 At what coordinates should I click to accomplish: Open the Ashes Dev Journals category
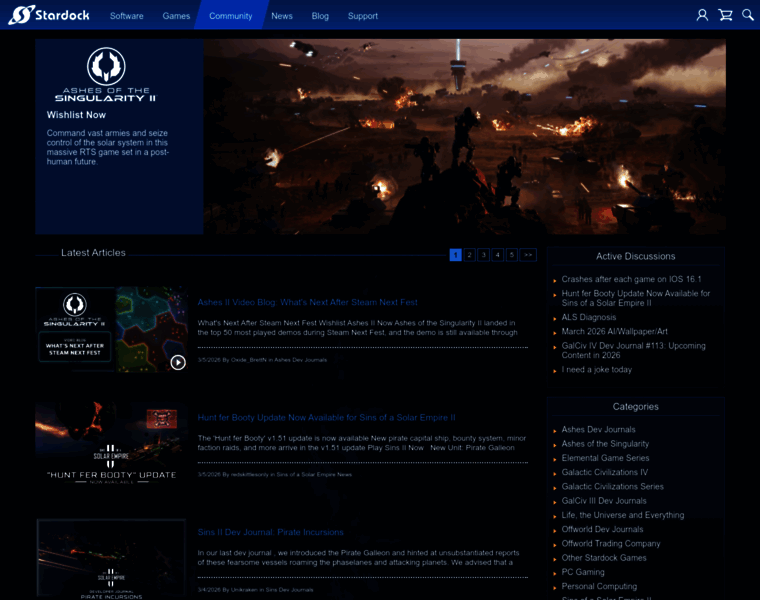pyautogui.click(x=598, y=429)
